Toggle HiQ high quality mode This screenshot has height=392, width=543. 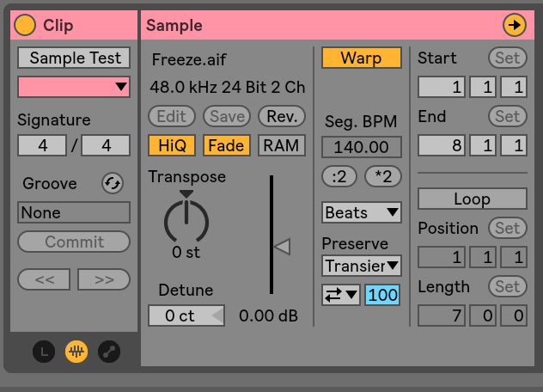(x=172, y=145)
